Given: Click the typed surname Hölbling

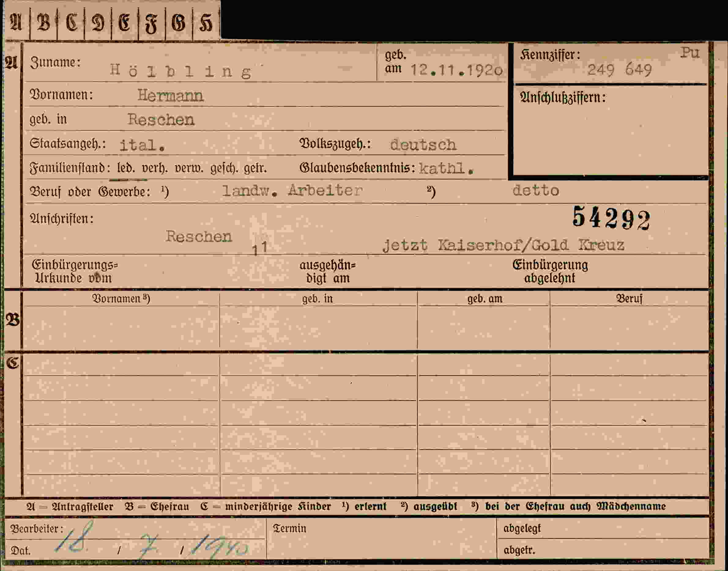Looking at the screenshot, I should (x=181, y=71).
